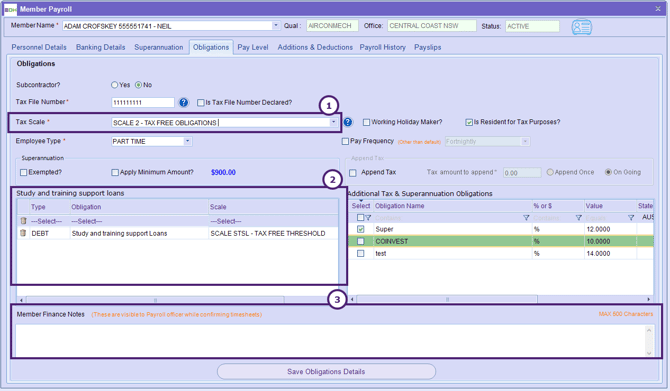Image resolution: width=670 pixels, height=391 pixels.
Task: Check the test obligation checkbox
Action: pyautogui.click(x=361, y=253)
